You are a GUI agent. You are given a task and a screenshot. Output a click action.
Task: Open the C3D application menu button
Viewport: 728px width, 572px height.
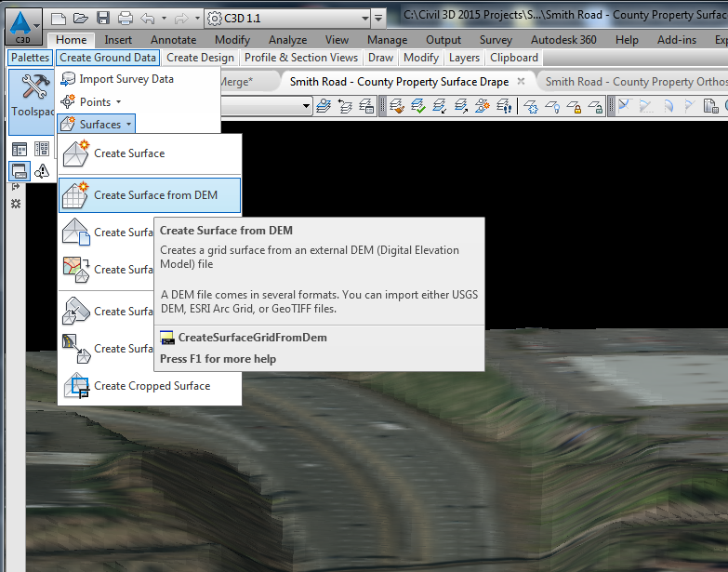23,26
